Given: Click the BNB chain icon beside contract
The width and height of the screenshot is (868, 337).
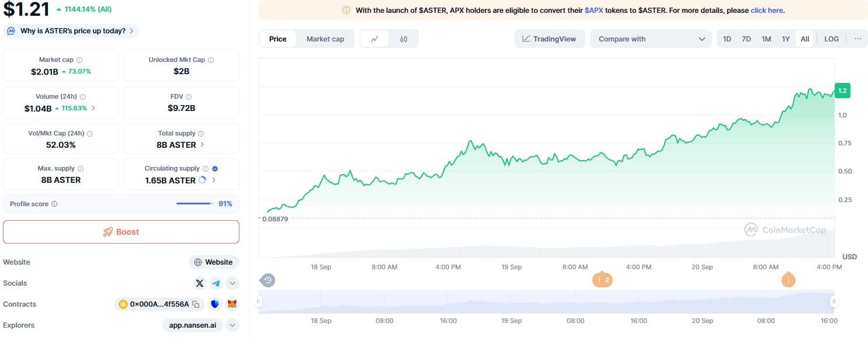Looking at the screenshot, I should click(x=123, y=304).
